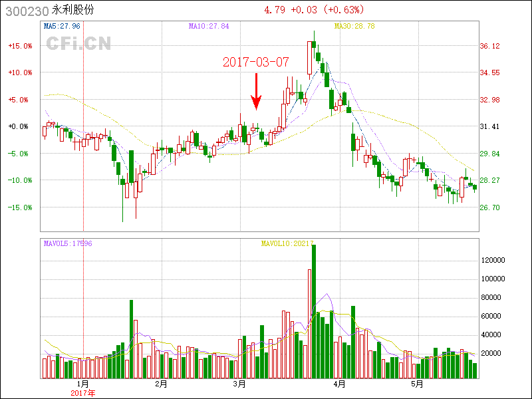Image resolution: width=532 pixels, height=399 pixels.
Task: Click the CFi.CN watermark logo
Action: (78, 44)
